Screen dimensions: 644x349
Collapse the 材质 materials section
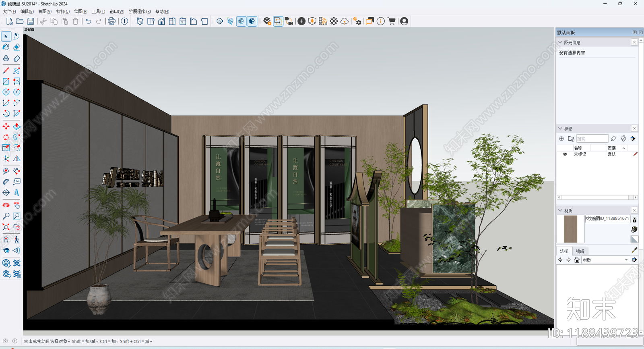[x=560, y=210]
